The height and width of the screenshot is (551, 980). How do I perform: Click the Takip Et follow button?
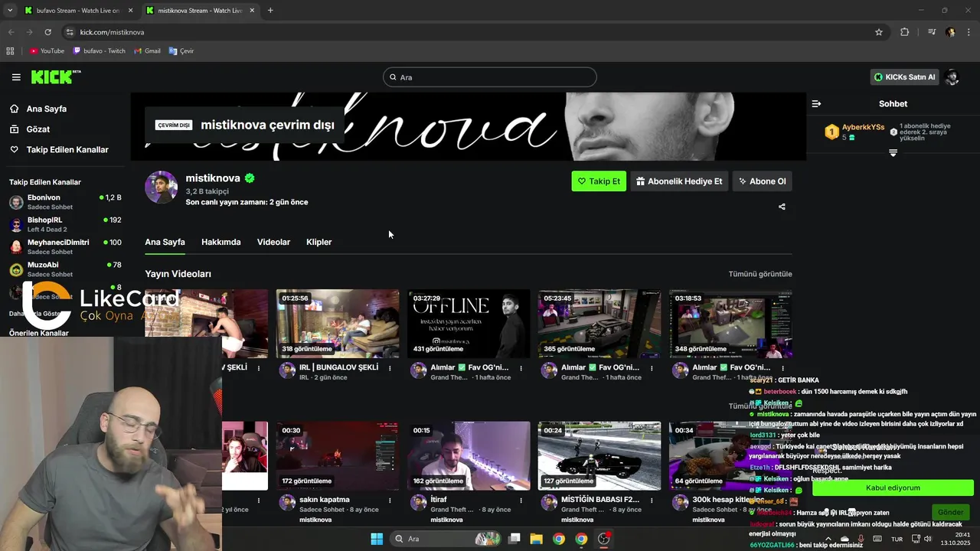(x=599, y=181)
